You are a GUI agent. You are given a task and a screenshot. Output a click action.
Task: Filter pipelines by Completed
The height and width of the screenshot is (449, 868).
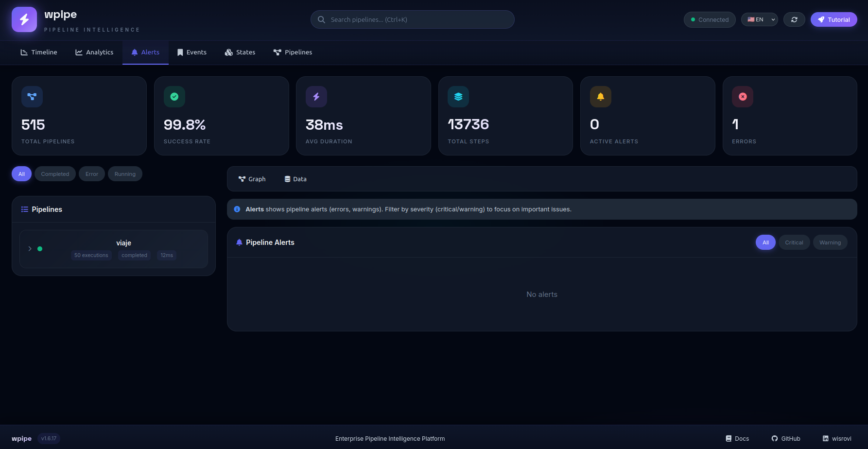tap(55, 174)
